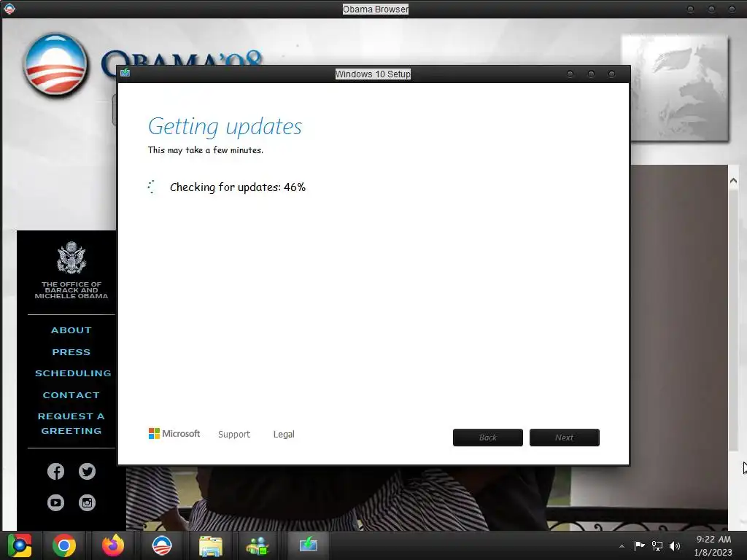Open the volume speaker tray icon
The image size is (747, 560).
[675, 545]
